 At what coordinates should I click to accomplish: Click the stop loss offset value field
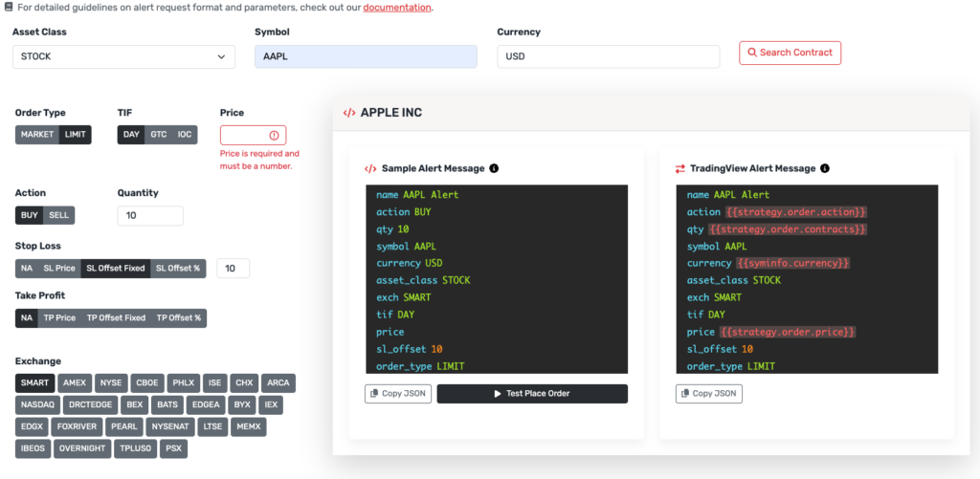pos(234,269)
